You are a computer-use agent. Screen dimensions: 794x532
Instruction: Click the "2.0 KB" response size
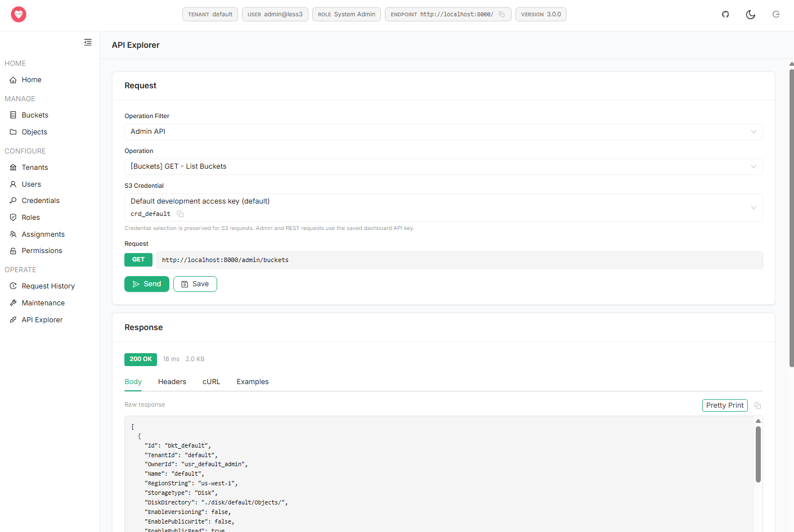[195, 359]
